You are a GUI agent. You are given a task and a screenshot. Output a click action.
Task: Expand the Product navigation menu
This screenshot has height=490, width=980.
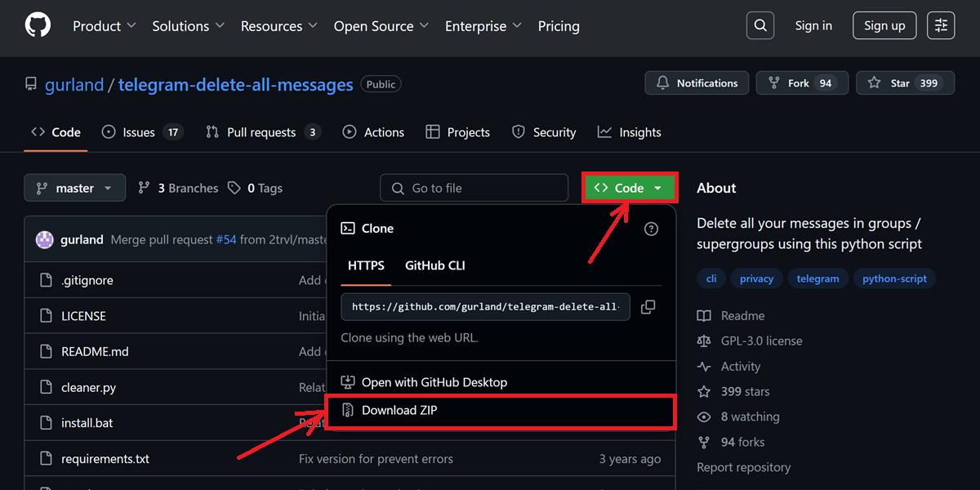pos(104,26)
